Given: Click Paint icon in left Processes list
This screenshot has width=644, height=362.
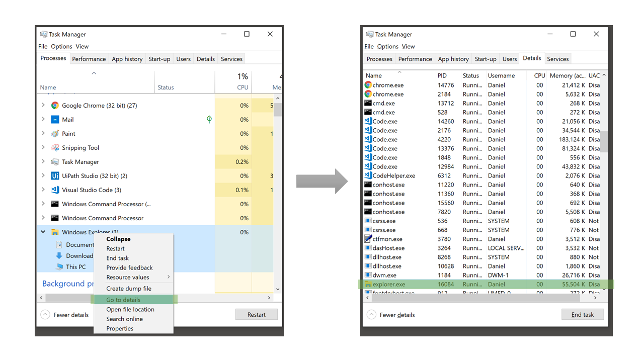Looking at the screenshot, I should click(x=55, y=134).
